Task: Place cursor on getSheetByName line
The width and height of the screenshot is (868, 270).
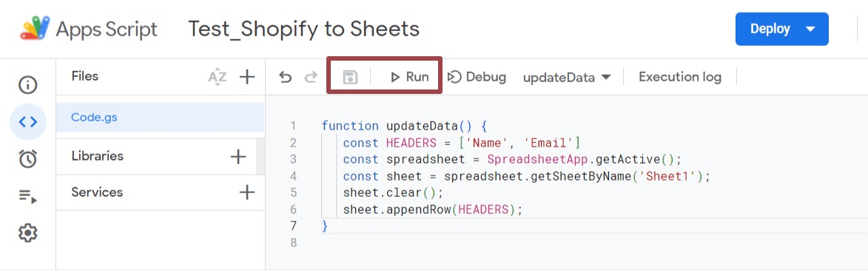Action: pos(526,177)
